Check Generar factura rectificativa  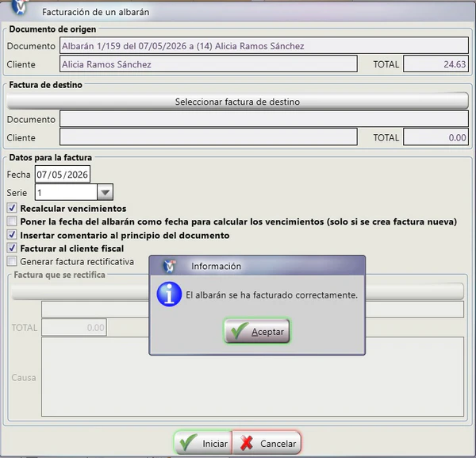12,261
